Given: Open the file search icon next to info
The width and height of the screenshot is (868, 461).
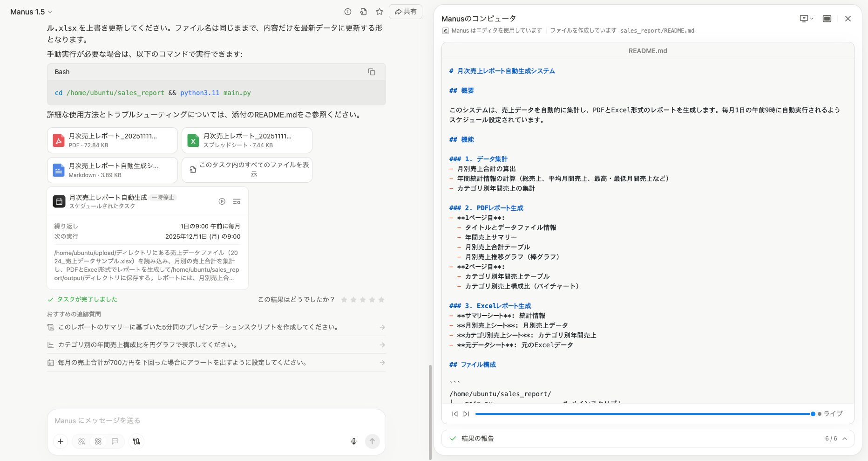Looking at the screenshot, I should coord(363,12).
